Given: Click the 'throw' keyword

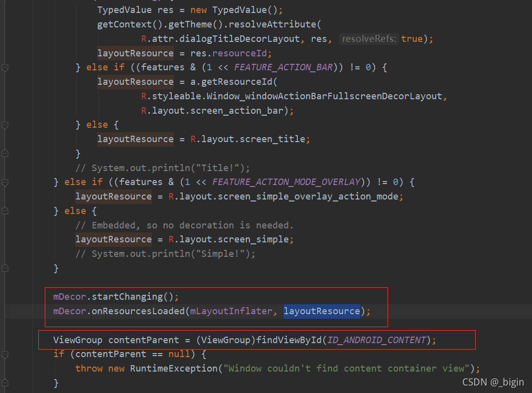Looking at the screenshot, I should click(x=89, y=369).
